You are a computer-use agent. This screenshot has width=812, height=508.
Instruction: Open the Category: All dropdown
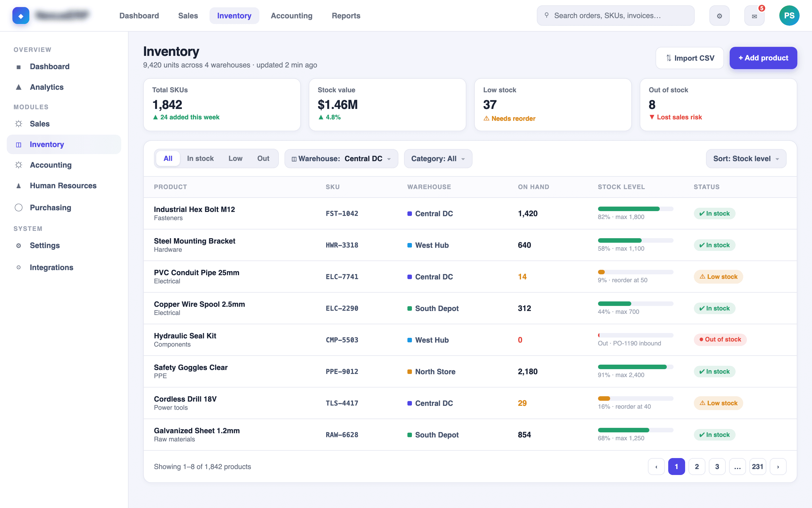[438, 159]
